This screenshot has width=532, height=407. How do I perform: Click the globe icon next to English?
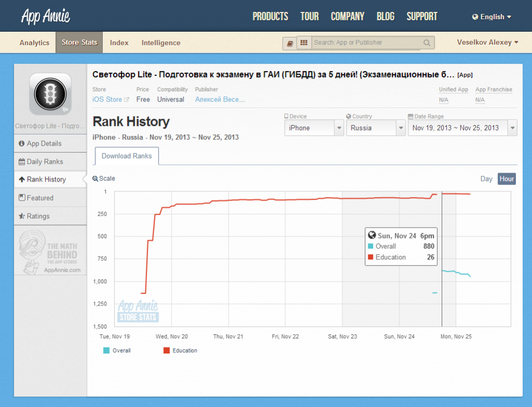475,17
